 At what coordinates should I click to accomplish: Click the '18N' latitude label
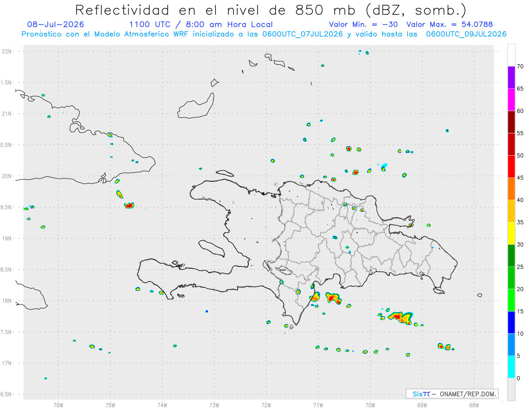coord(8,301)
